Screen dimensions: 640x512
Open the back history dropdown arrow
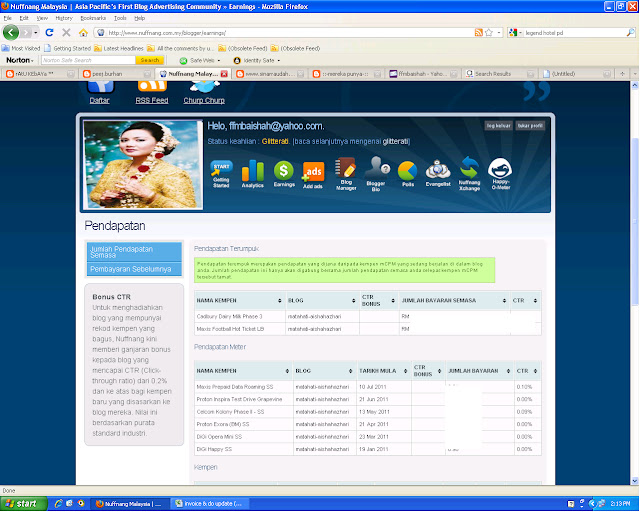click(36, 32)
